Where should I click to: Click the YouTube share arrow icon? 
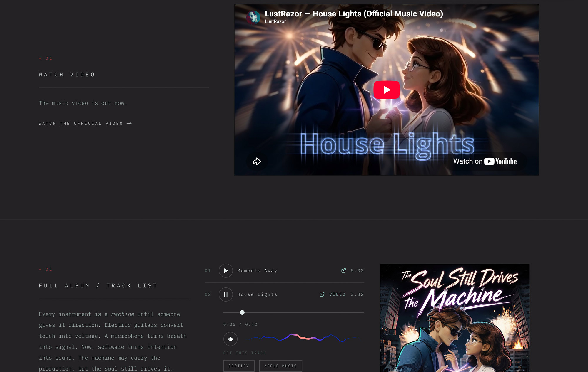(x=257, y=161)
